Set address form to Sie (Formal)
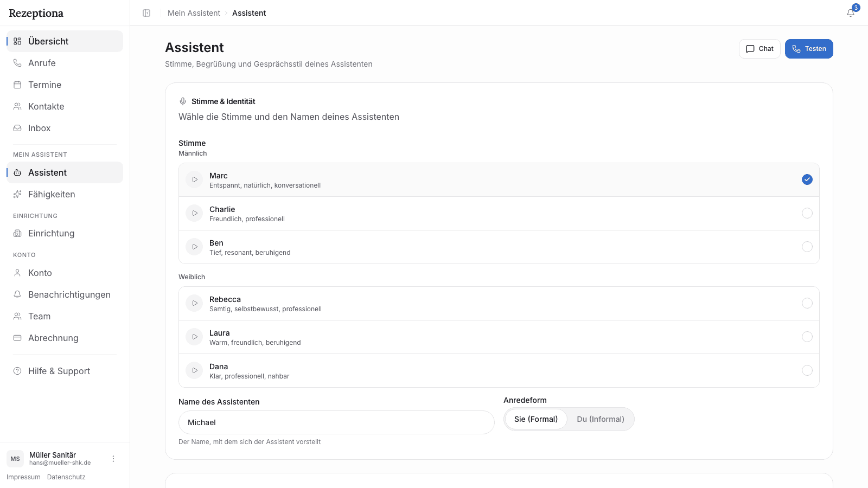 coord(536,419)
